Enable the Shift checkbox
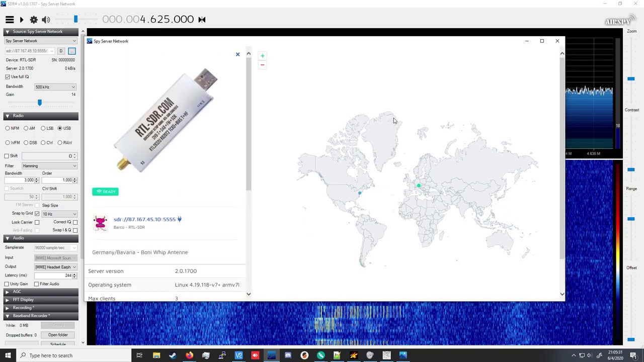The width and height of the screenshot is (644, 362). click(x=7, y=156)
